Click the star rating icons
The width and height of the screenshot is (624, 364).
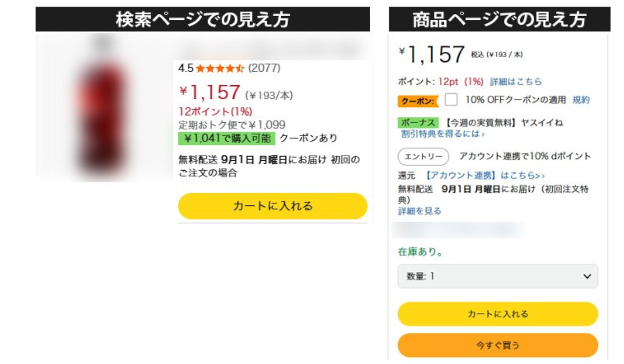[220, 68]
